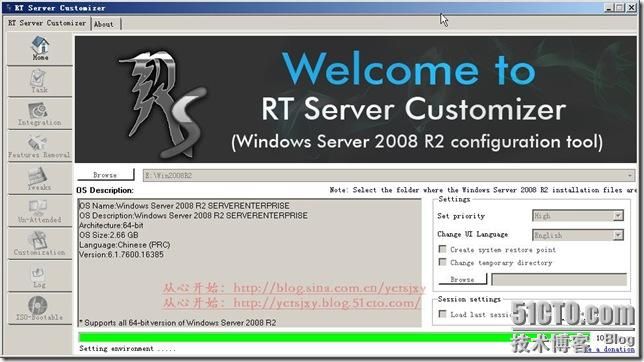644x362 pixels.
Task: Click the 'Setting environment' status text
Action: (127, 348)
